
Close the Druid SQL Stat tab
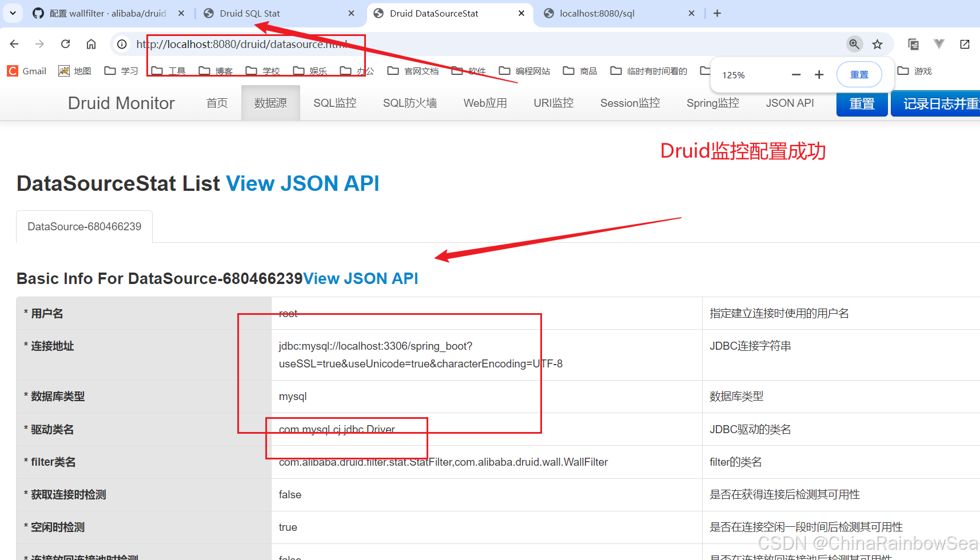[x=351, y=13]
